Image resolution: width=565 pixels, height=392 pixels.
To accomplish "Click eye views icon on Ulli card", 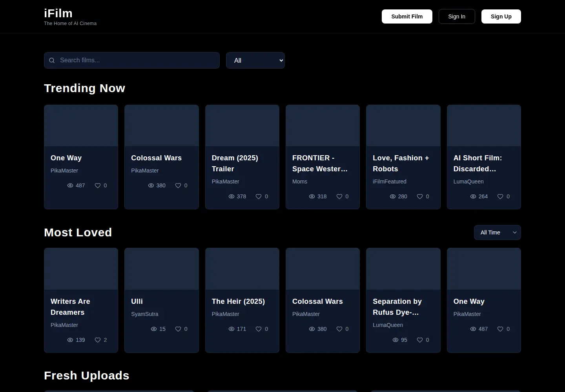I will [x=154, y=329].
